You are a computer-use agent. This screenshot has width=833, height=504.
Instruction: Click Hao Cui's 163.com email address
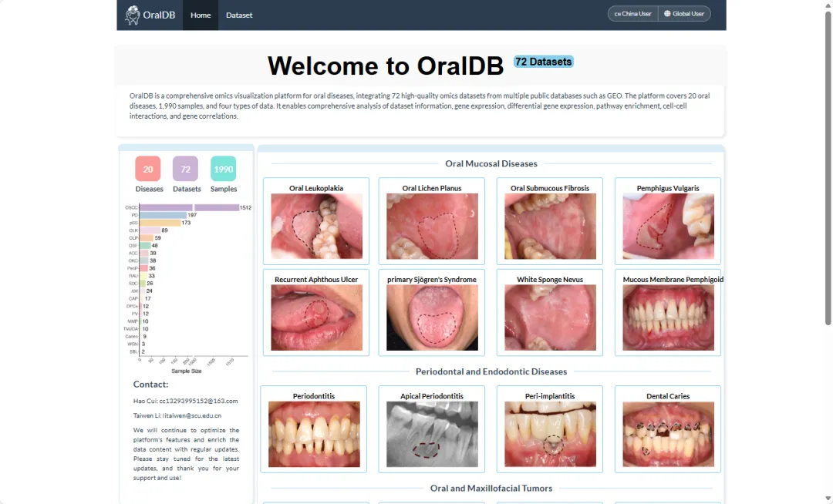coord(199,401)
